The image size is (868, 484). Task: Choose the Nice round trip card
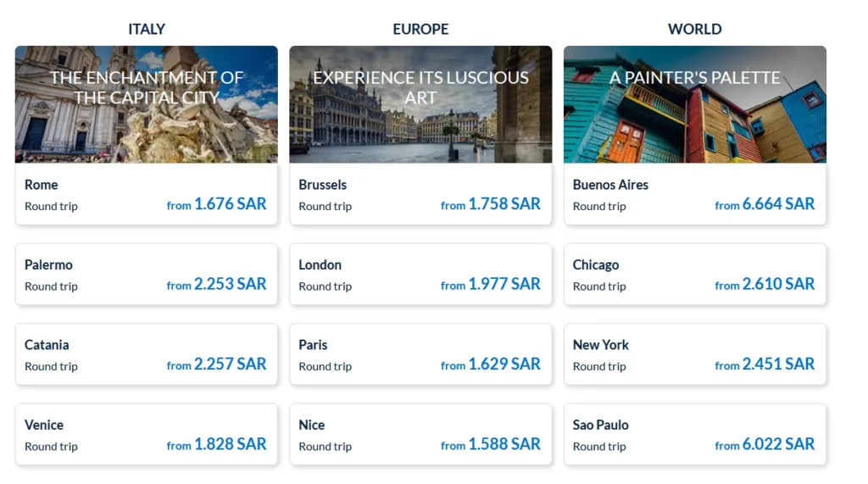coord(420,434)
